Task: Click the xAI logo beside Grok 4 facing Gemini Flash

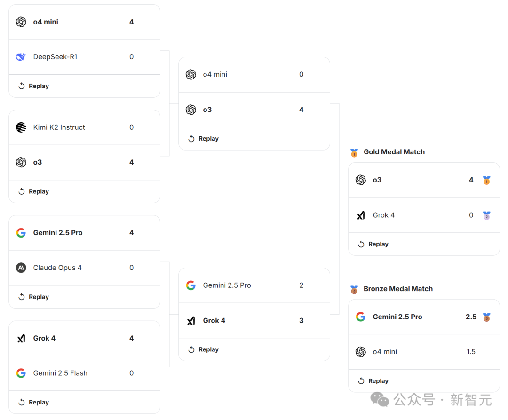Action: click(21, 338)
